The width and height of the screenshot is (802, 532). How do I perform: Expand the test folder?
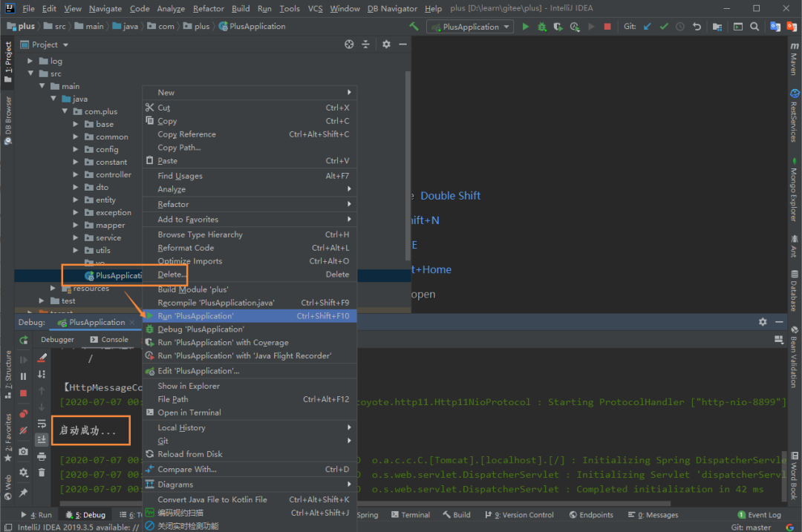pyautogui.click(x=42, y=301)
